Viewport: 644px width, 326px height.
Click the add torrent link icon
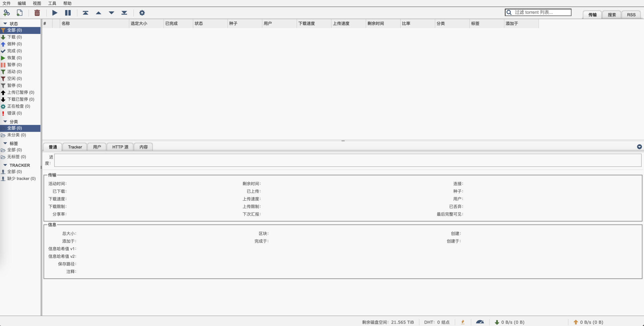(x=6, y=13)
